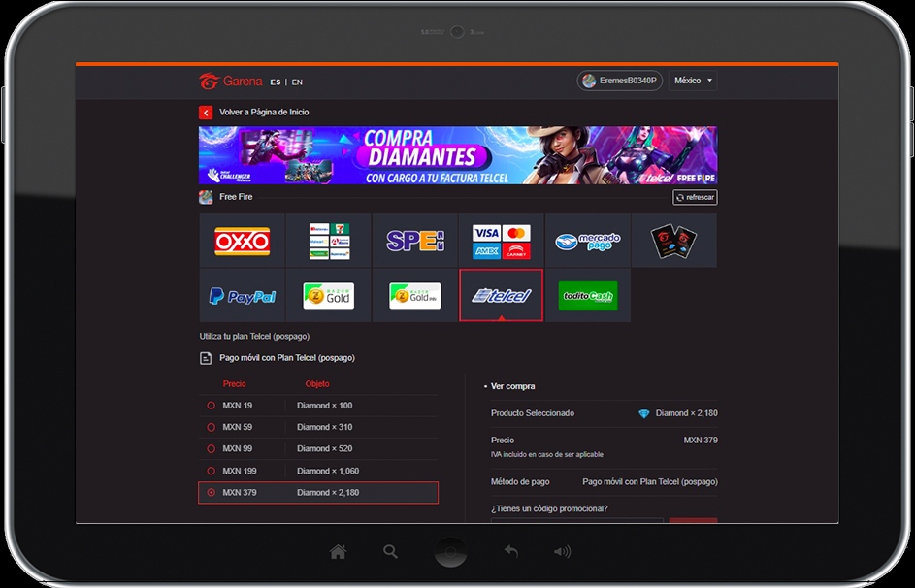Click the promotional code input field
Viewport: 915px width, 588px height.
577,520
